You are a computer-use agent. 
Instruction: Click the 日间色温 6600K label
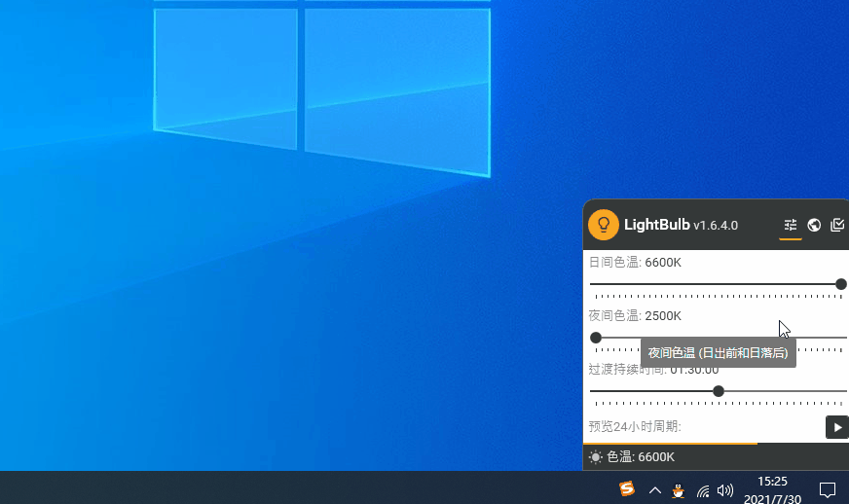[635, 263]
